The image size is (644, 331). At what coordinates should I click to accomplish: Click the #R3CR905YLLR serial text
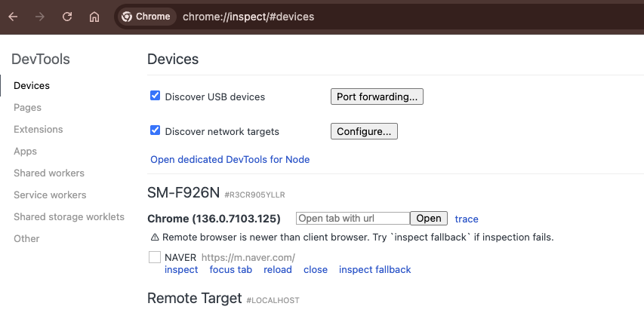click(x=254, y=195)
